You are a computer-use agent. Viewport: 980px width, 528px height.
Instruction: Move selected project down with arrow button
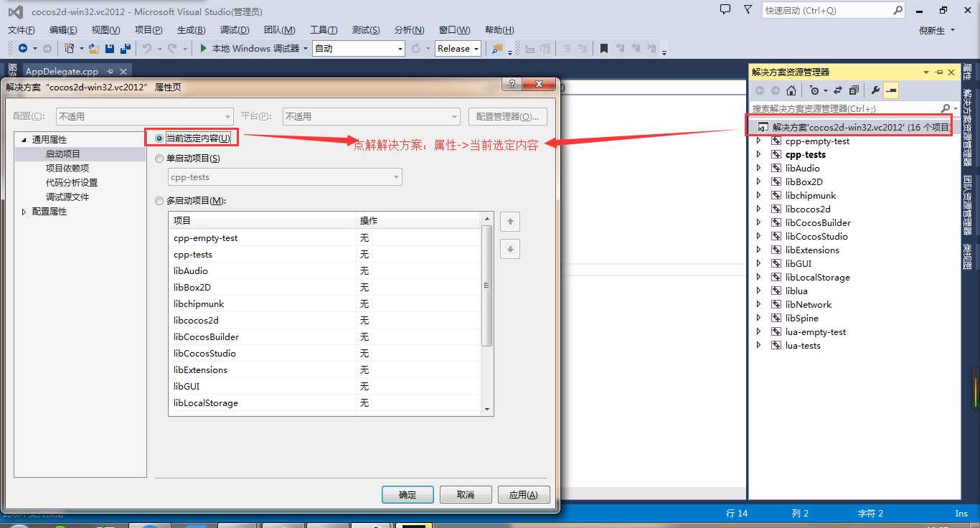(x=510, y=249)
